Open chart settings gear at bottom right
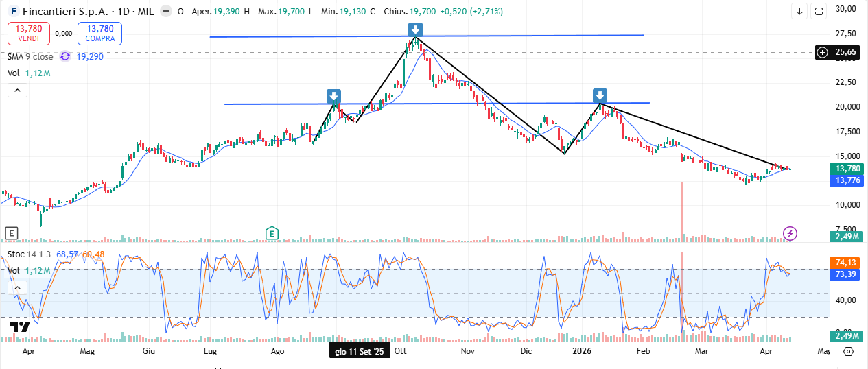The width and height of the screenshot is (868, 369). [x=848, y=351]
